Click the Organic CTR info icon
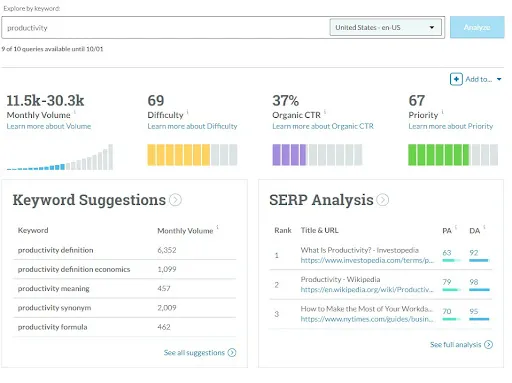This screenshot has height=383, width=512. pos(325,112)
